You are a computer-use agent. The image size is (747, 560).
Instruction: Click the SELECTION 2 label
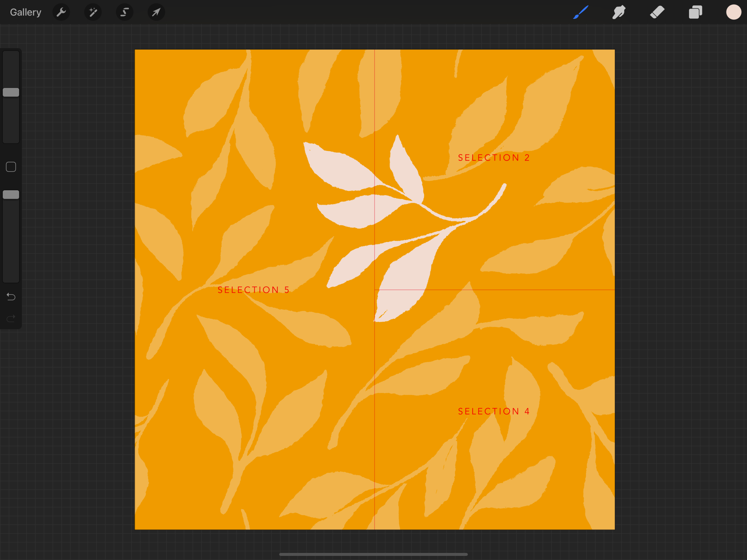point(494,158)
